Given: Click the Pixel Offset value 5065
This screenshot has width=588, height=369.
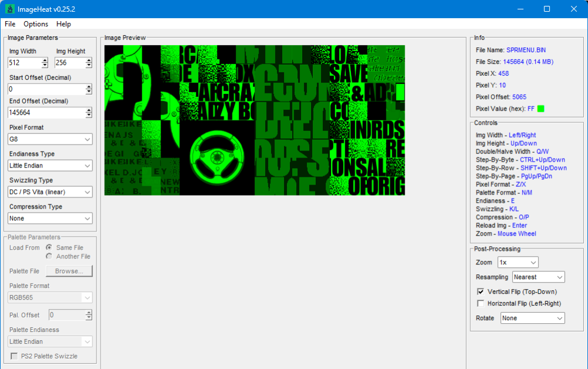Looking at the screenshot, I should (519, 97).
